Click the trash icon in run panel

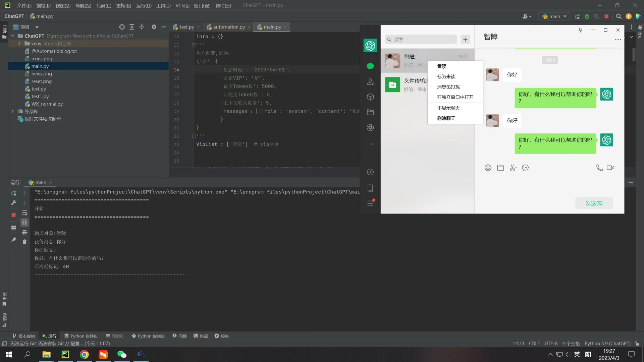24,242
